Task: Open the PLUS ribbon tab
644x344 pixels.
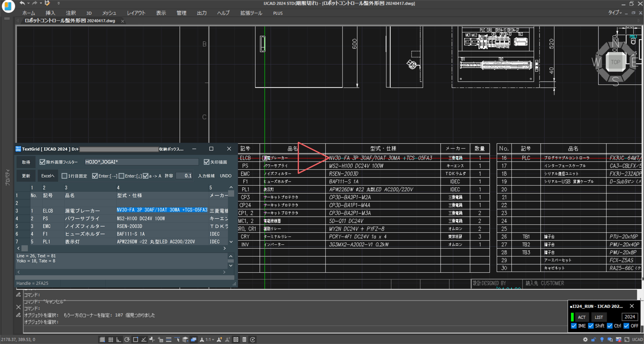Action: 278,13
